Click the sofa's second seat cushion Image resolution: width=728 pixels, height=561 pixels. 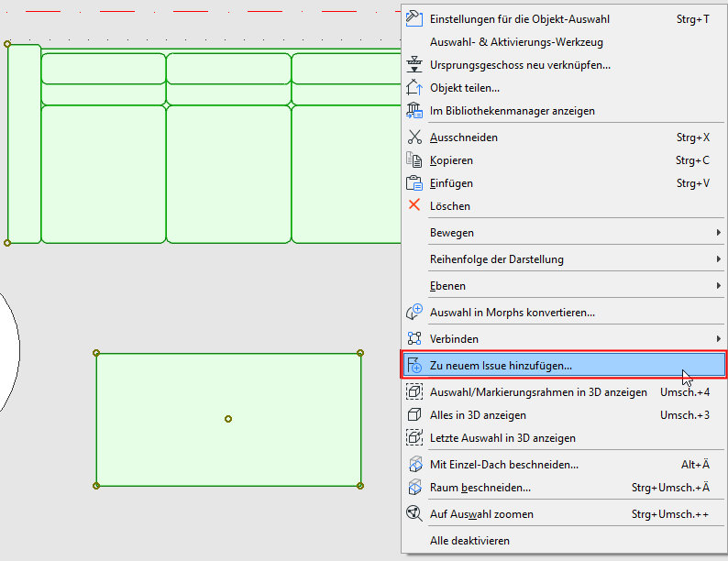pyautogui.click(x=229, y=174)
